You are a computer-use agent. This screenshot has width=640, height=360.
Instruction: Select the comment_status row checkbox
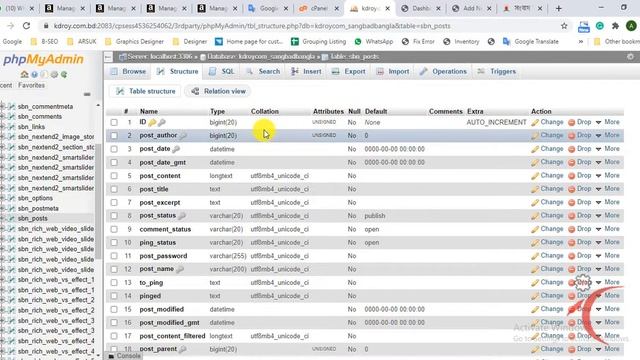[x=114, y=229]
